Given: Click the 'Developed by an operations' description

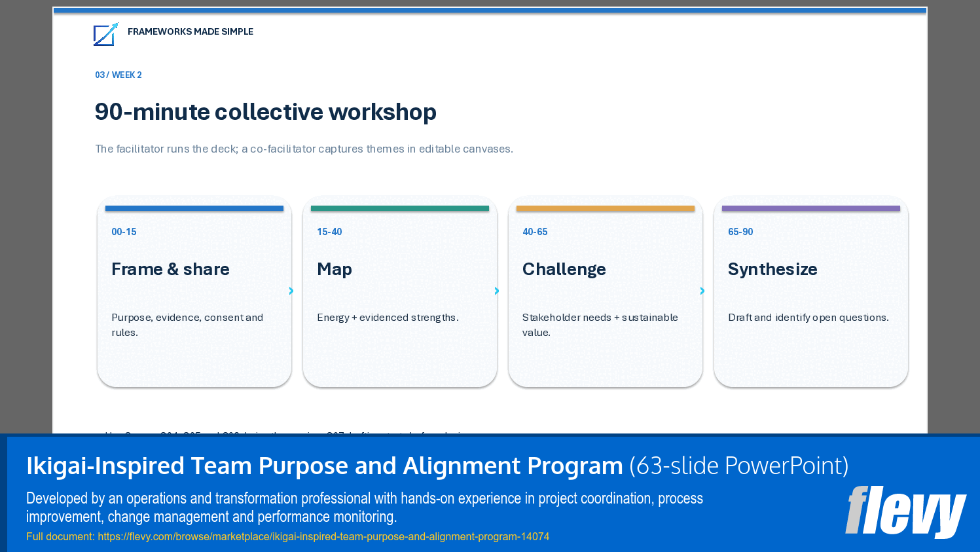Looking at the screenshot, I should tap(365, 507).
